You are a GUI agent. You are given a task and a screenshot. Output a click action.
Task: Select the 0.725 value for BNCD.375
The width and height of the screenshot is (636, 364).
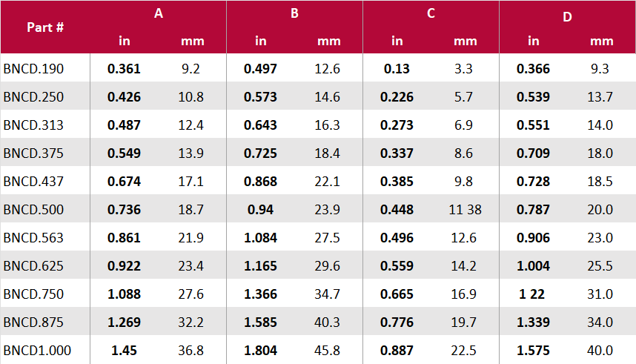[x=260, y=153]
